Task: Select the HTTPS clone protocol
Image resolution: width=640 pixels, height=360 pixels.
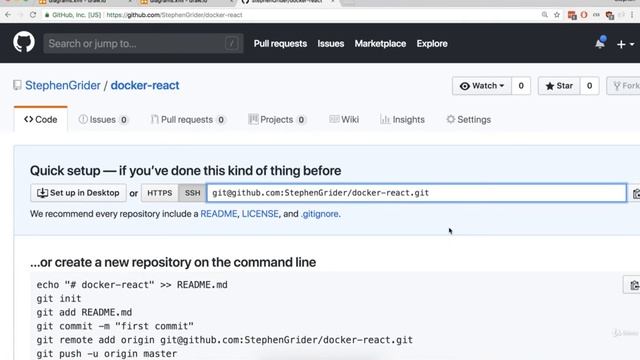Action: pyautogui.click(x=160, y=193)
